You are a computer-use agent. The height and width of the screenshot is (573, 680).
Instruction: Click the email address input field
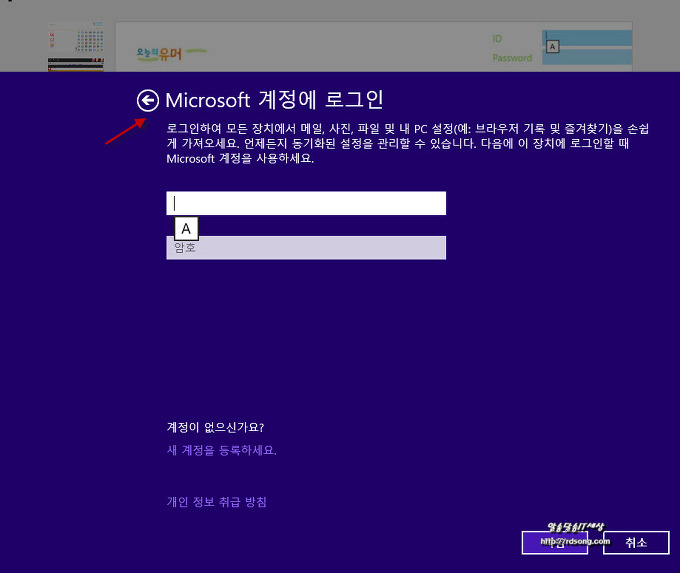click(306, 203)
